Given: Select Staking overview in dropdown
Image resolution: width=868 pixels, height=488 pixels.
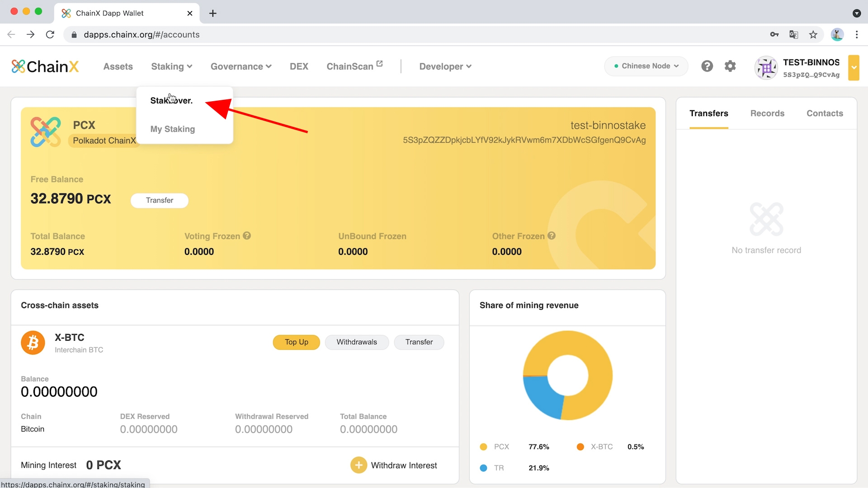Looking at the screenshot, I should point(171,100).
